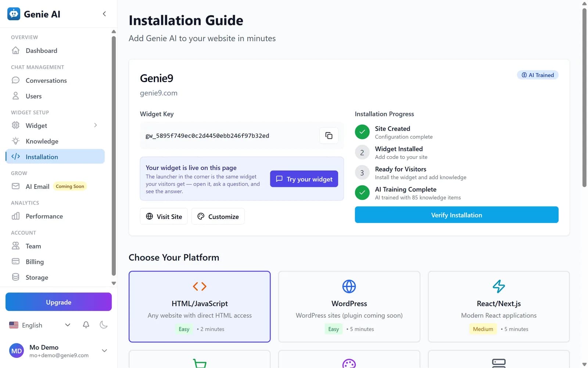This screenshot has height=368, width=588.
Task: Click the shopping cart platform icon
Action: pos(200,364)
